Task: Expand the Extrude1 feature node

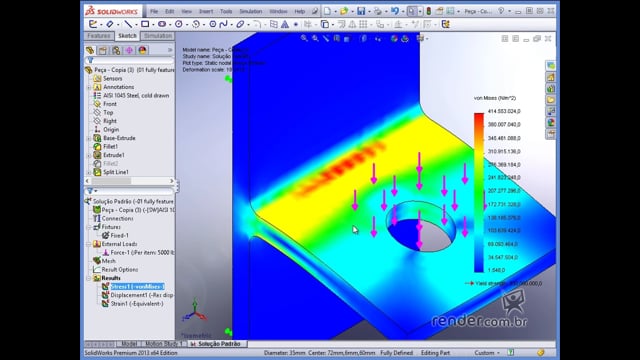Action: pyautogui.click(x=89, y=156)
